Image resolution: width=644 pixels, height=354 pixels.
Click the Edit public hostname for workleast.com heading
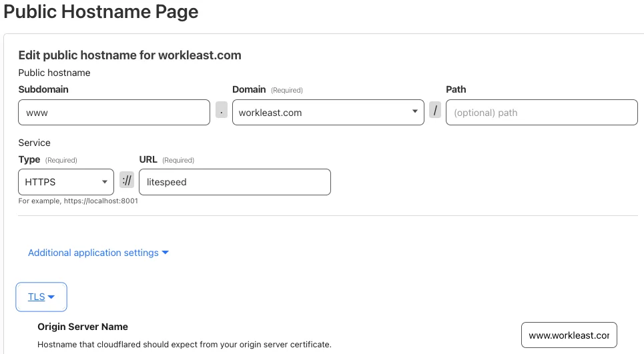click(x=129, y=55)
